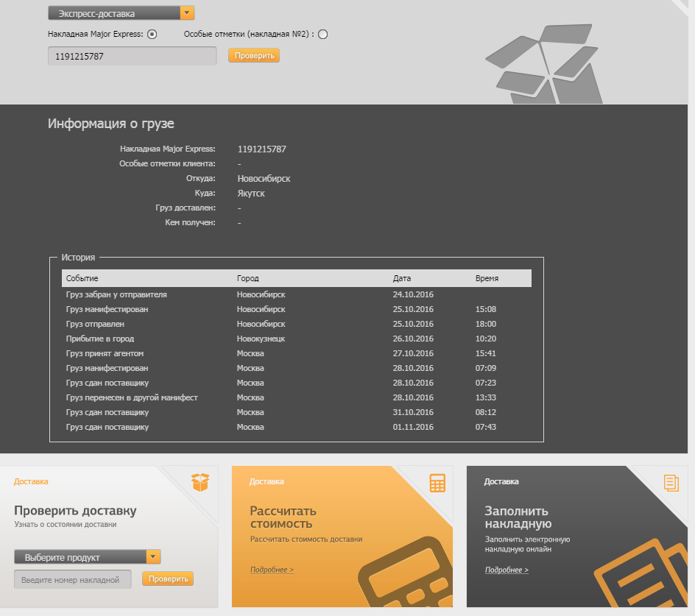
Task: Click the Введите номер накладной input field
Action: 73,580
